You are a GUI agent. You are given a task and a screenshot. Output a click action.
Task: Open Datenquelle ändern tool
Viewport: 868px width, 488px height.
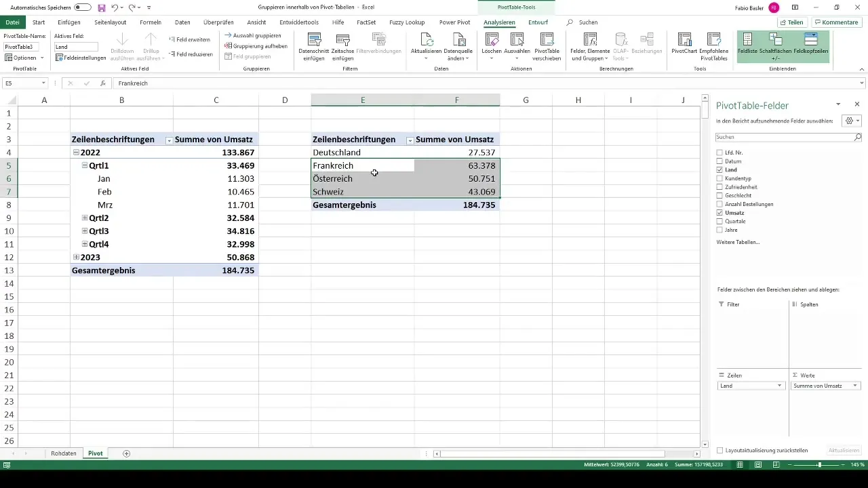point(458,47)
